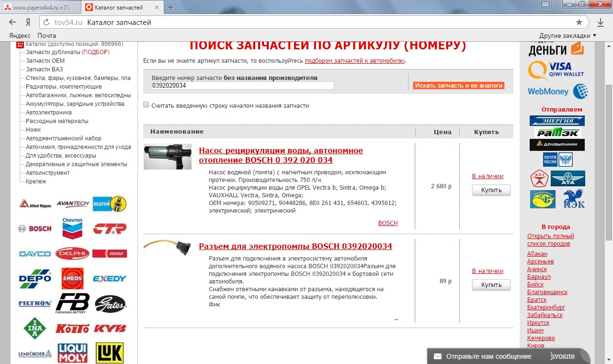Open a new browser tab
The image size is (613, 364).
coord(170,7)
